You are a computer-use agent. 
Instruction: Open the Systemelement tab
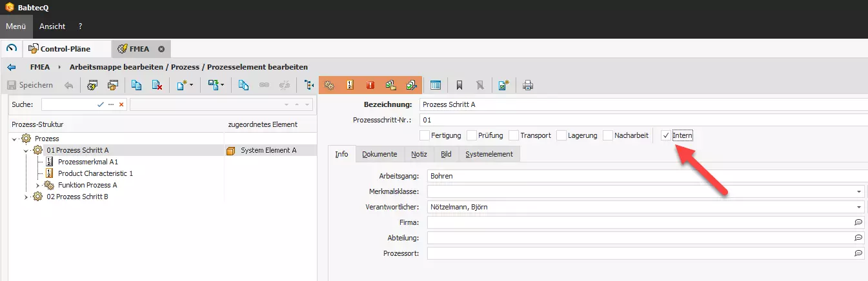(489, 154)
